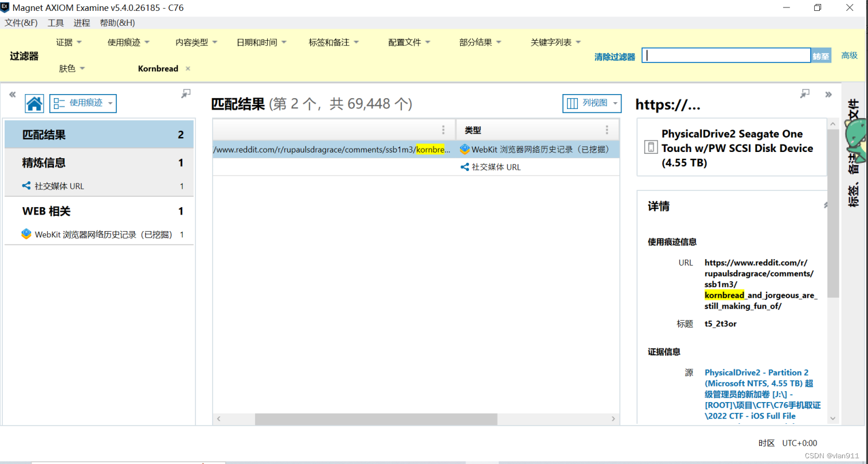Open 高级 advanced search link
This screenshot has width=868, height=464.
(x=849, y=55)
